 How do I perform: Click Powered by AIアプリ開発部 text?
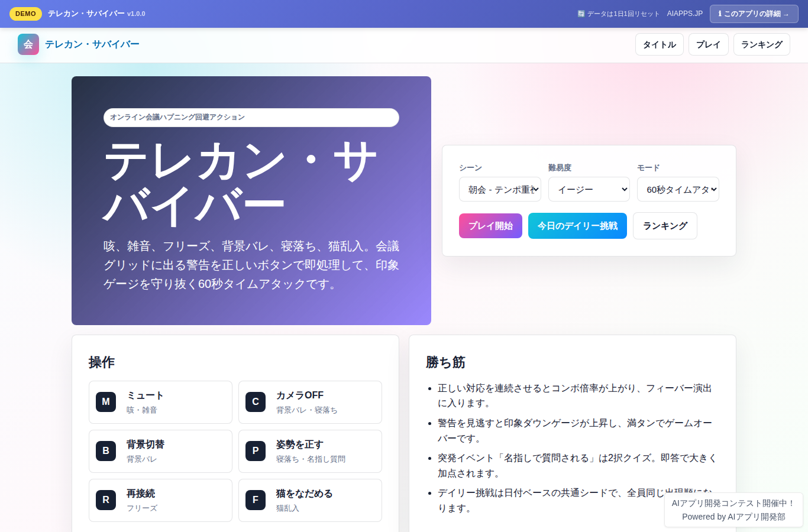click(x=733, y=517)
